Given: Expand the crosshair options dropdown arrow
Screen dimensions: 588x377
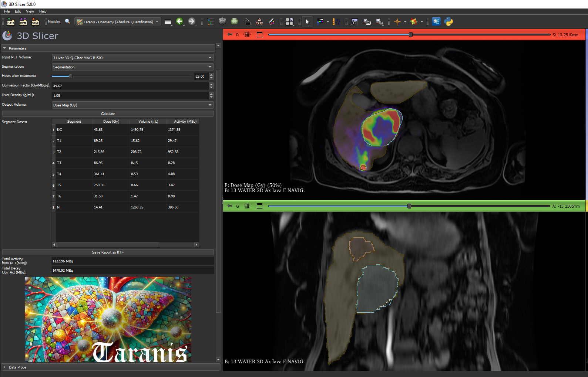Looking at the screenshot, I should click(405, 21).
